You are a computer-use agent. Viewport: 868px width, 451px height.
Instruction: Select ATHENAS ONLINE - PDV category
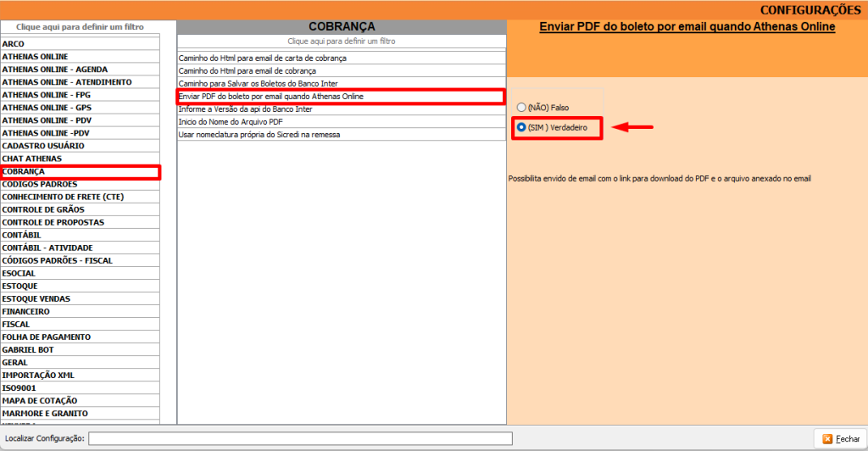click(81, 120)
